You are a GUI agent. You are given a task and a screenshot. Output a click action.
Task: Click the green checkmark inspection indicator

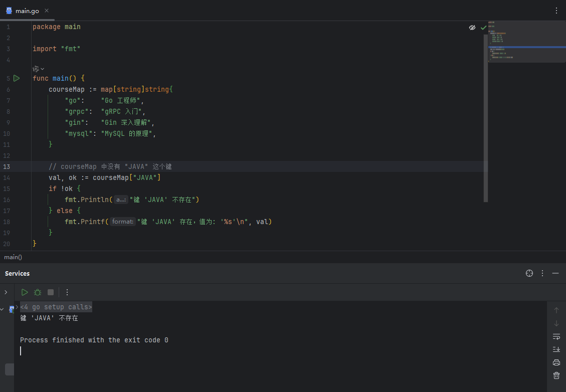(483, 28)
